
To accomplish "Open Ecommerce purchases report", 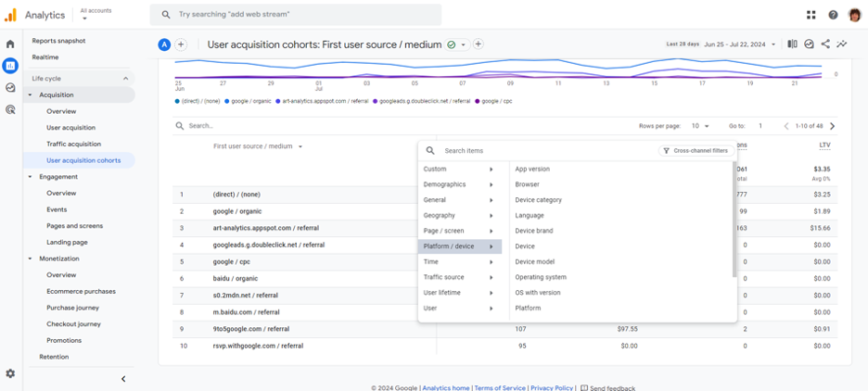I will pyautogui.click(x=81, y=292).
